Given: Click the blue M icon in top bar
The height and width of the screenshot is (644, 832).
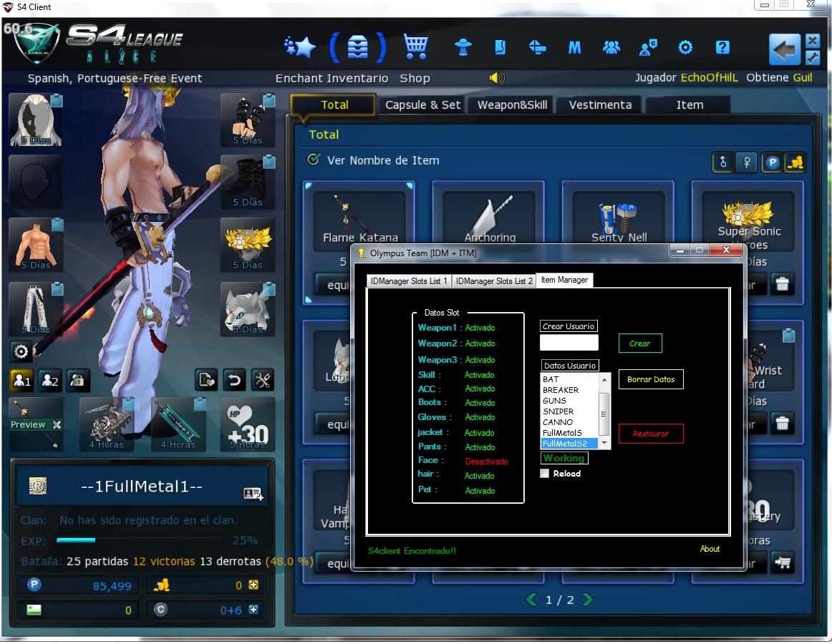Looking at the screenshot, I should tap(574, 48).
